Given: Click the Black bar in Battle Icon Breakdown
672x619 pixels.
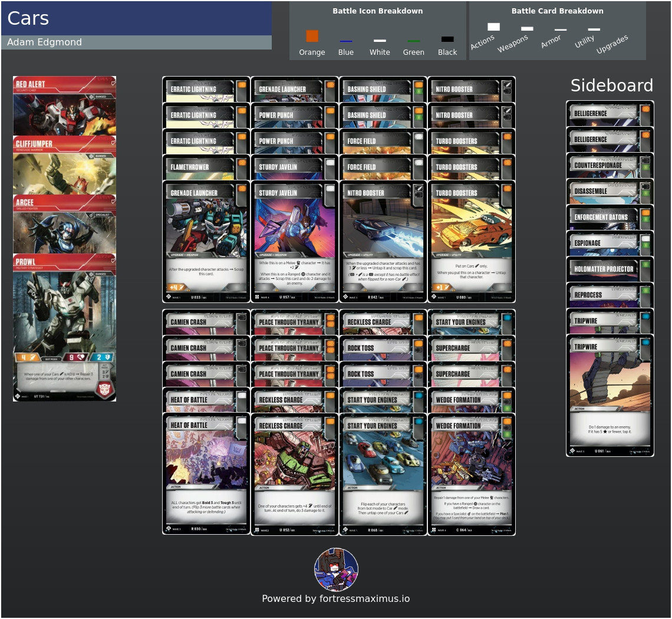Looking at the screenshot, I should coord(447,39).
